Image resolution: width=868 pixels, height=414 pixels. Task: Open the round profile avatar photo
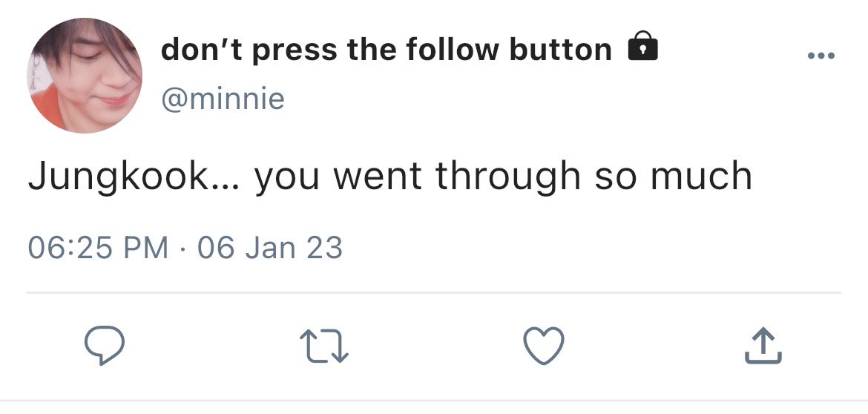pyautogui.click(x=85, y=76)
